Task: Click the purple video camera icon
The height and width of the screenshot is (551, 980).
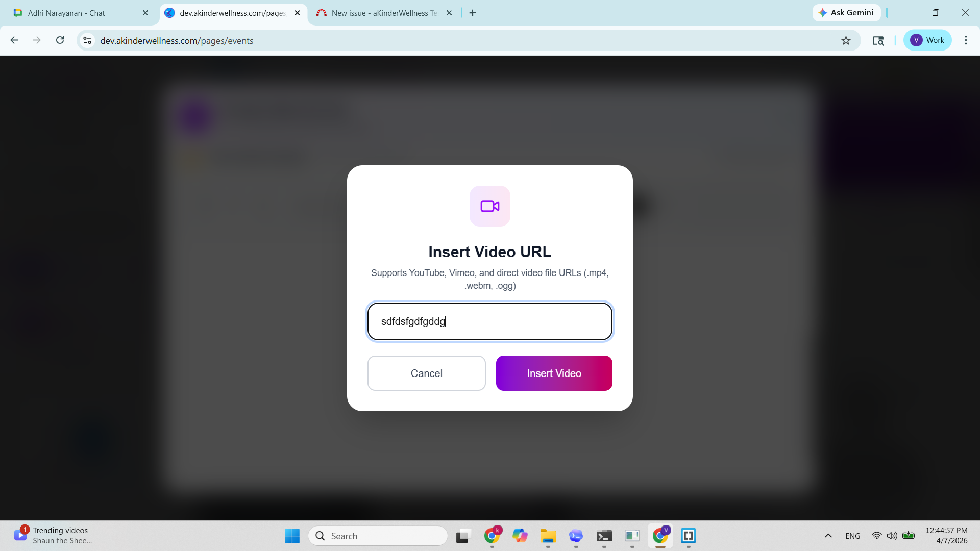Action: (x=489, y=206)
